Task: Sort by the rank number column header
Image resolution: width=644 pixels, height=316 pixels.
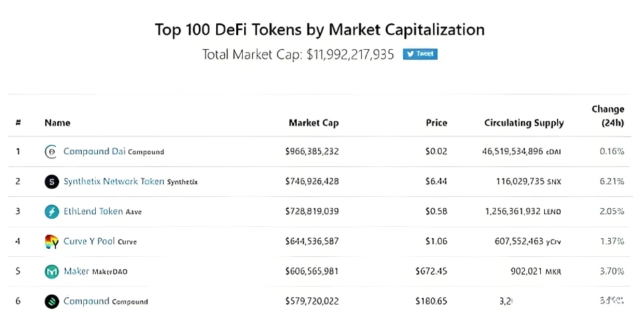Action: [x=18, y=123]
